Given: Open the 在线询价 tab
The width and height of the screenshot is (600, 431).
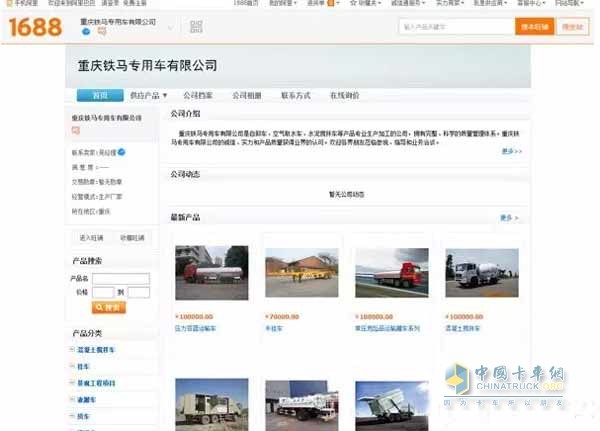Looking at the screenshot, I should tap(345, 95).
